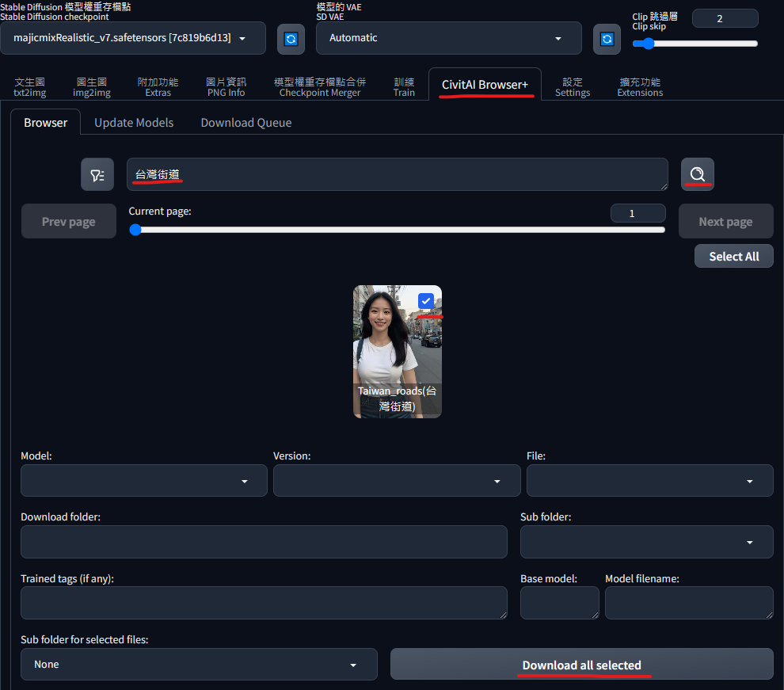Click the Select All button
The width and height of the screenshot is (784, 690).
coord(733,256)
